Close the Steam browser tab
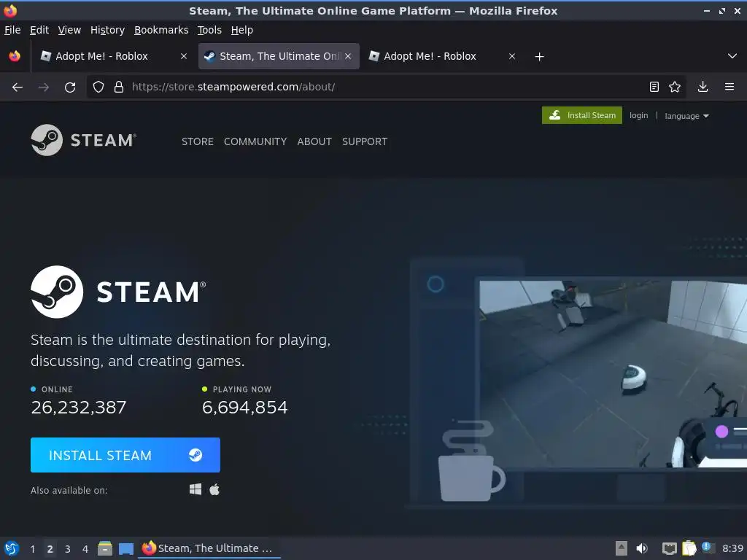This screenshot has width=747, height=560. (x=348, y=56)
